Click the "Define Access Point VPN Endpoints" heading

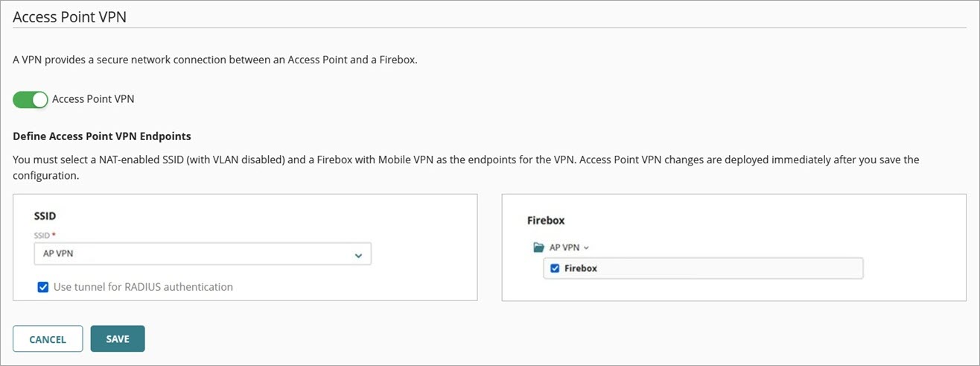(x=102, y=136)
